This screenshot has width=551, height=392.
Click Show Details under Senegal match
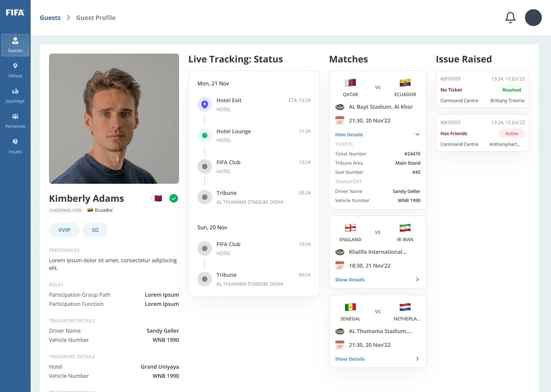point(350,359)
